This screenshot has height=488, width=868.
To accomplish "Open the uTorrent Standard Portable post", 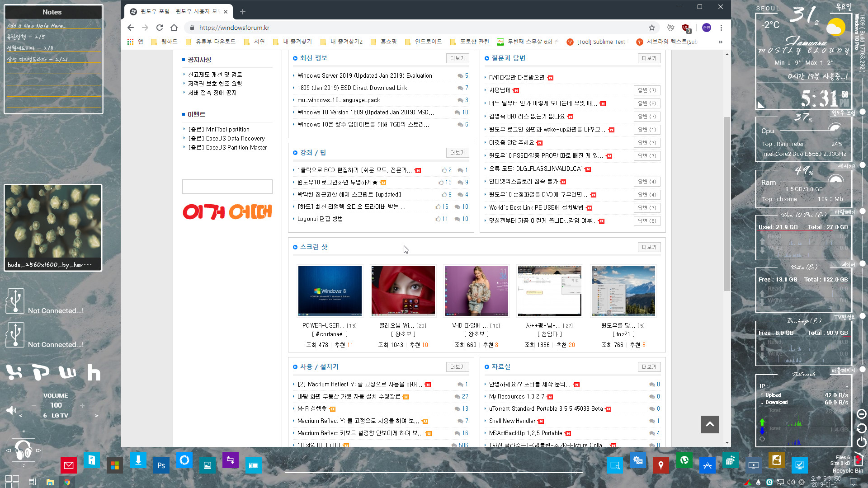I will 546,408.
